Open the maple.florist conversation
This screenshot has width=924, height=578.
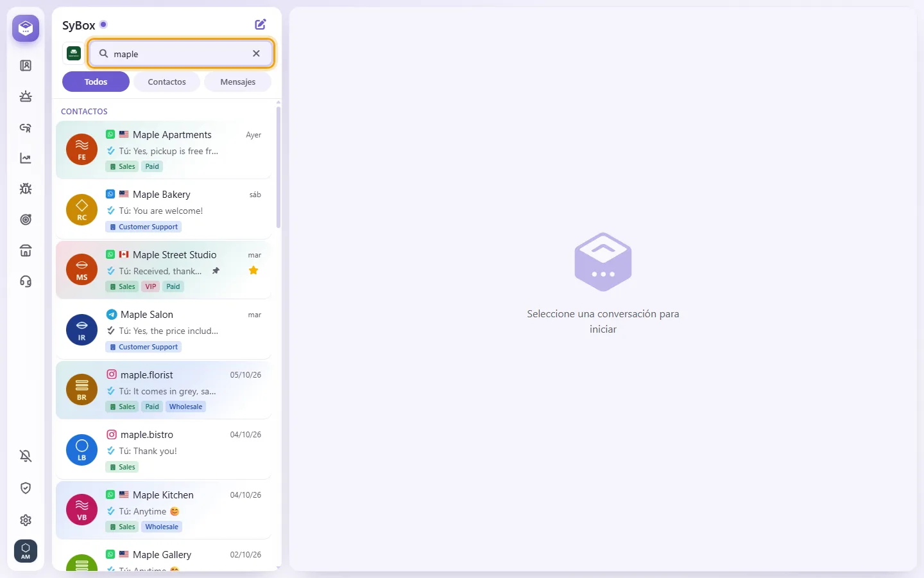click(x=164, y=390)
